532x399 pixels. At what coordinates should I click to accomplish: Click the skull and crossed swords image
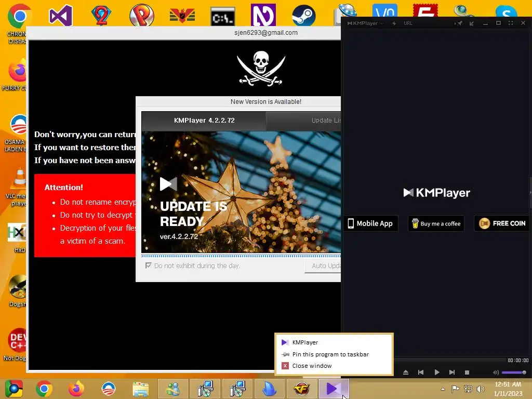pos(261,68)
